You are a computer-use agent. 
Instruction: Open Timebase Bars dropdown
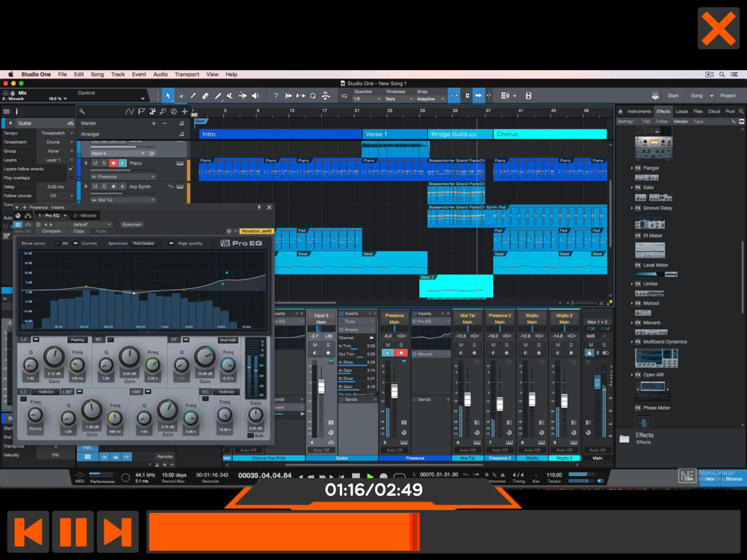tap(398, 99)
